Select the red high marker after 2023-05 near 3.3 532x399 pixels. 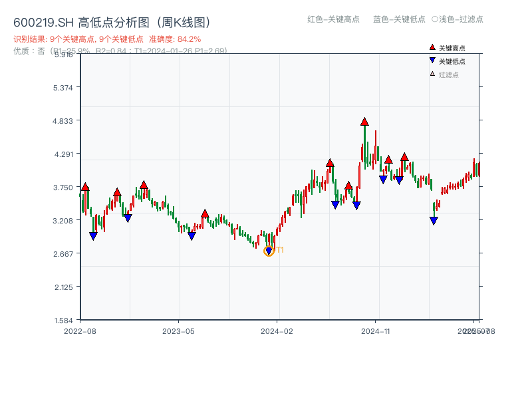click(205, 213)
